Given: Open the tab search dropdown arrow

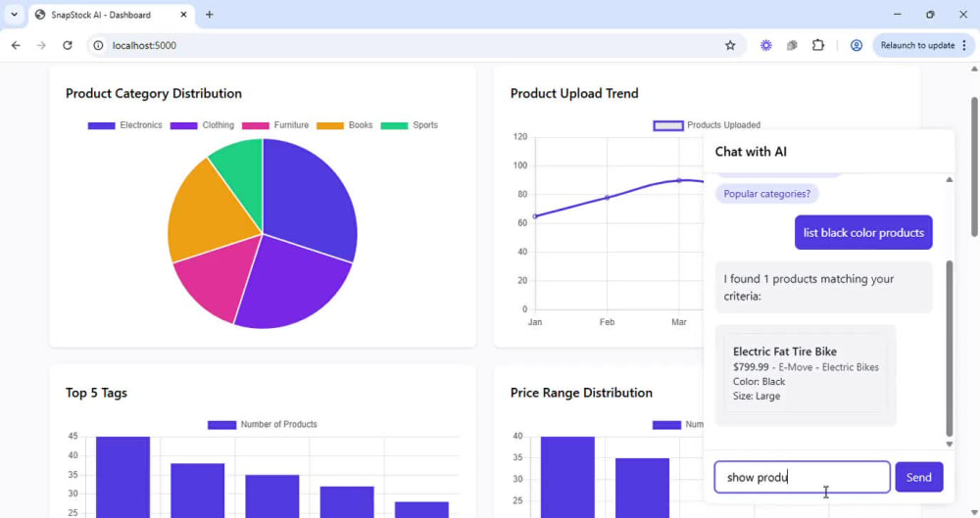Looking at the screenshot, I should coord(14,15).
